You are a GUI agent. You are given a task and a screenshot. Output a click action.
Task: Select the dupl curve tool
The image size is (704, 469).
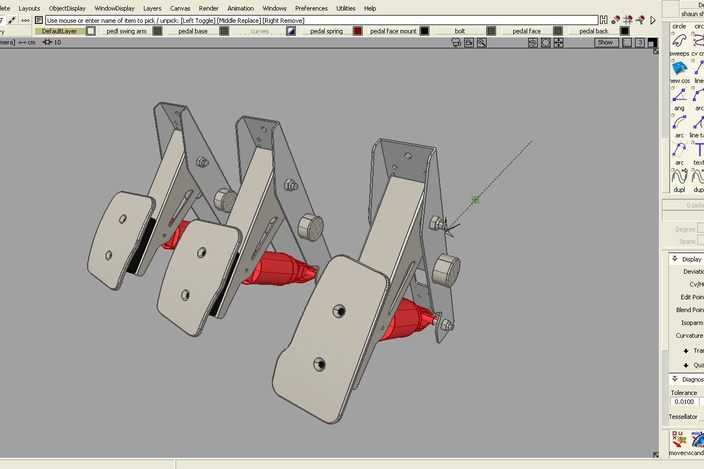point(679,176)
